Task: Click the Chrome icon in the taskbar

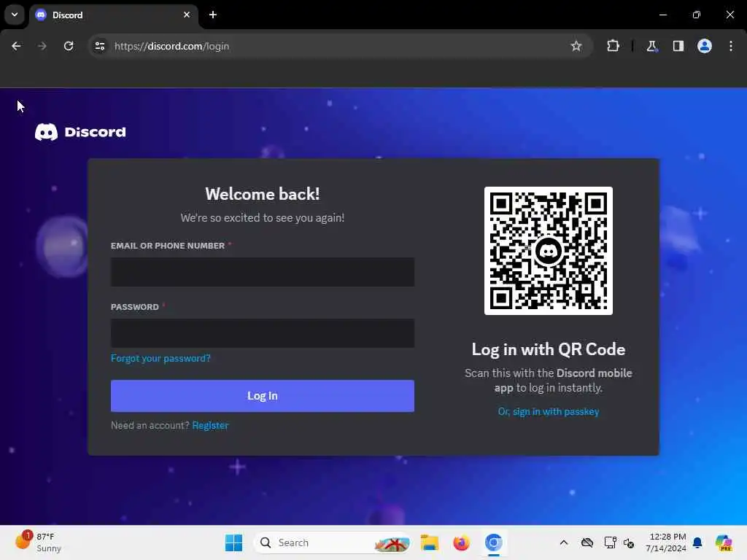Action: tap(494, 542)
